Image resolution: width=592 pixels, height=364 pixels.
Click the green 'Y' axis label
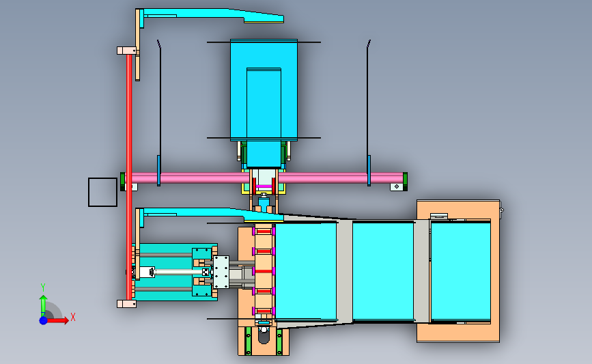pos(43,288)
